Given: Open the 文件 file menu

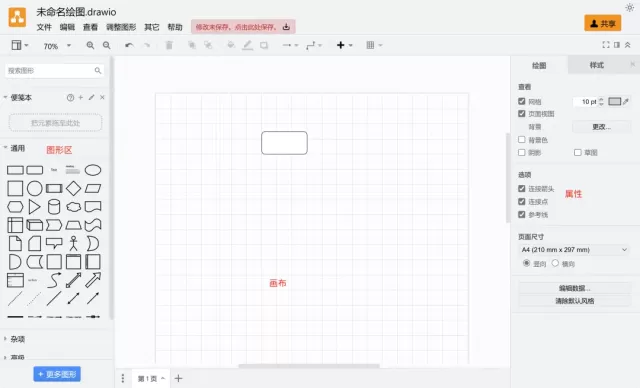Looking at the screenshot, I should pos(44,27).
